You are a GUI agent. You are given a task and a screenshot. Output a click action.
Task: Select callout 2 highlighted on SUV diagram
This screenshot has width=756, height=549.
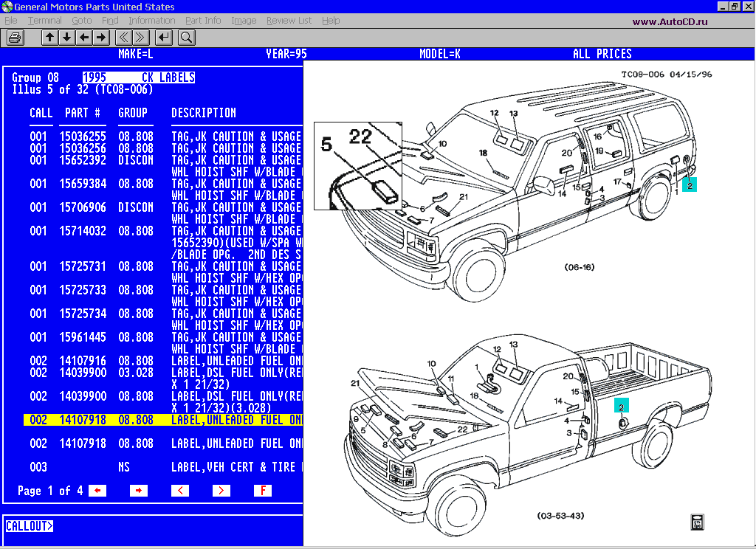pyautogui.click(x=690, y=185)
